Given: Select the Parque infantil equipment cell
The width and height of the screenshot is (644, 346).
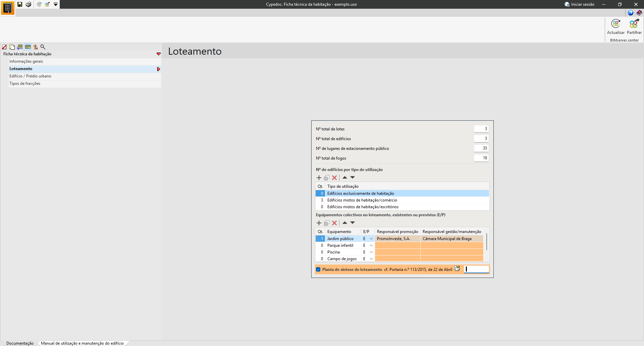Looking at the screenshot, I should point(343,245).
